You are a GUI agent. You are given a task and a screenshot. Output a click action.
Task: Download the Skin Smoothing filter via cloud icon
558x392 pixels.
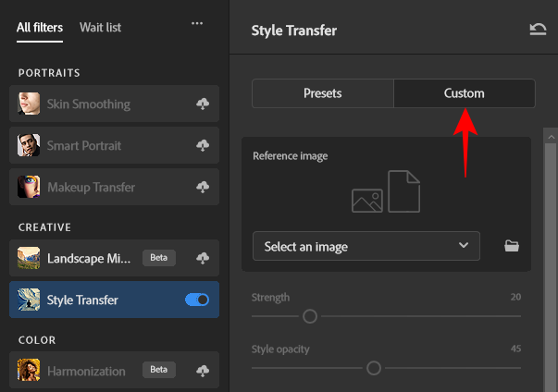pyautogui.click(x=203, y=104)
